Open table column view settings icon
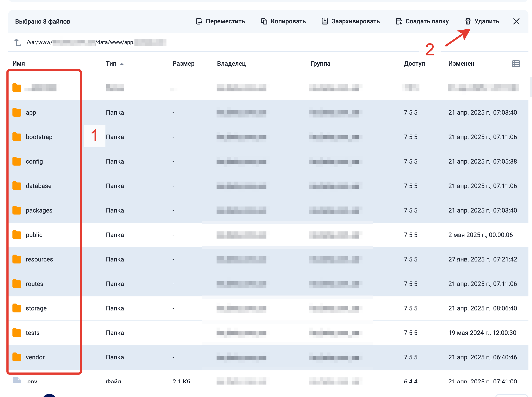The width and height of the screenshot is (532, 397). (x=516, y=64)
